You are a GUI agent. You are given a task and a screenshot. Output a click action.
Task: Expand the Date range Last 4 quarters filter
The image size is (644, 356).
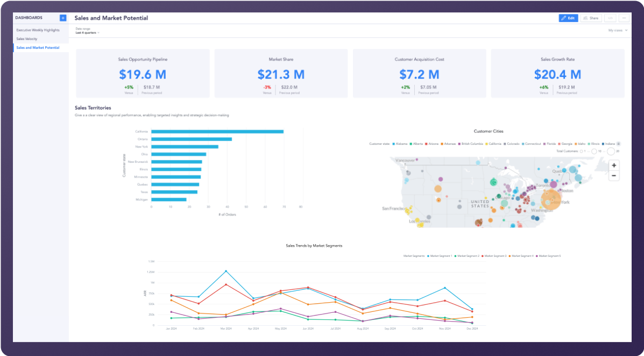(87, 33)
